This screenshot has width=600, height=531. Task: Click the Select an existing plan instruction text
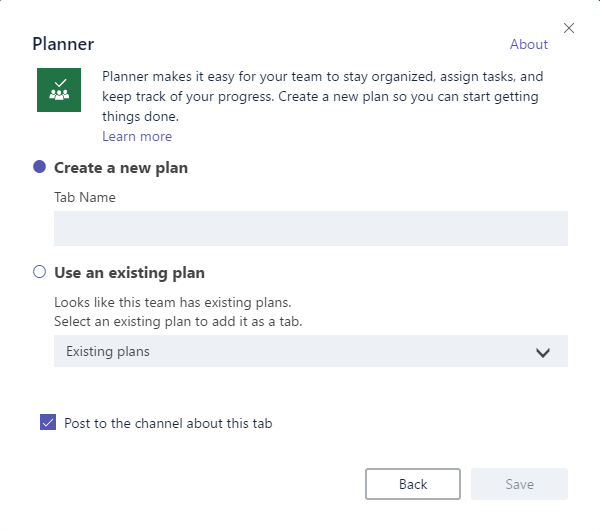[178, 321]
